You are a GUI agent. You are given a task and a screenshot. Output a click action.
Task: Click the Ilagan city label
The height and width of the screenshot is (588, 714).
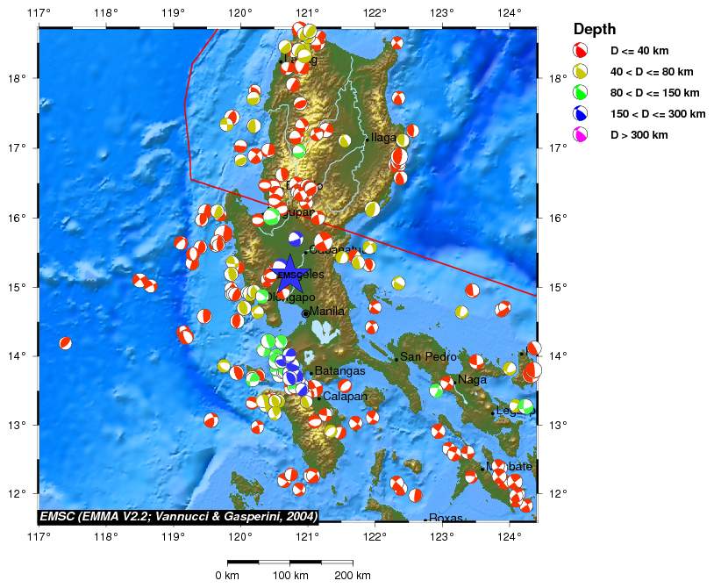point(384,138)
